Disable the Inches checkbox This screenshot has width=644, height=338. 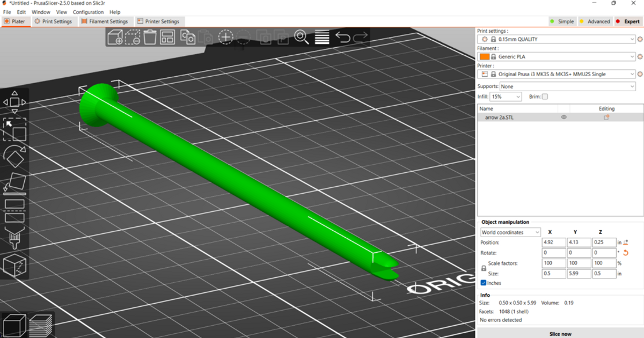(482, 283)
